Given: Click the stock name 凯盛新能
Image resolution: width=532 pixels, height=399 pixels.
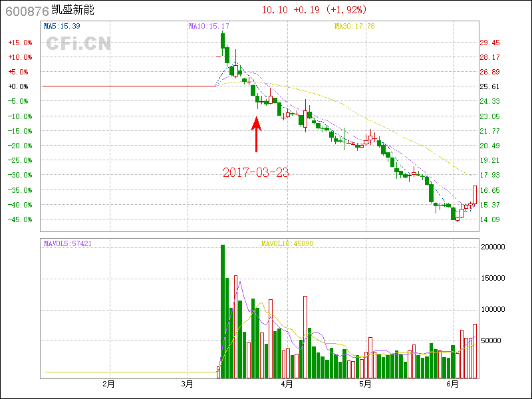Looking at the screenshot, I should [72, 10].
